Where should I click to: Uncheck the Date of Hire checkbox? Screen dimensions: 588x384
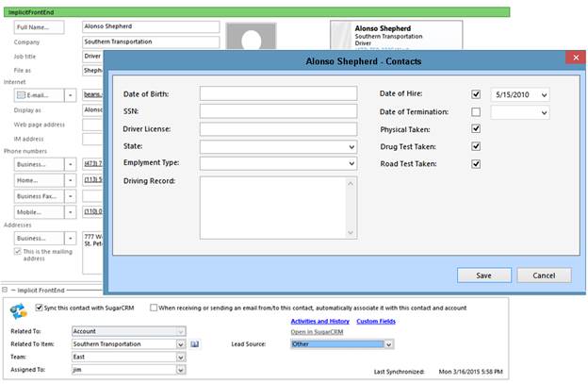(x=475, y=94)
